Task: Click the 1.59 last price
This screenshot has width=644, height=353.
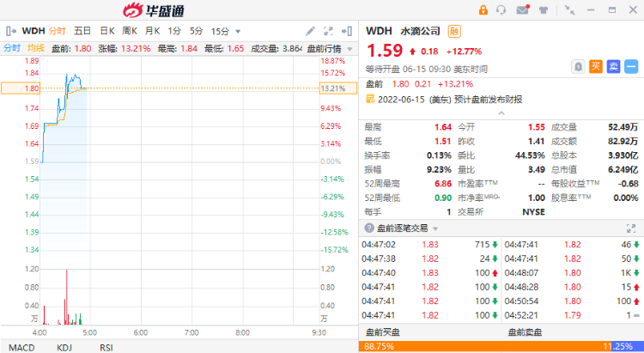Action: pos(385,51)
